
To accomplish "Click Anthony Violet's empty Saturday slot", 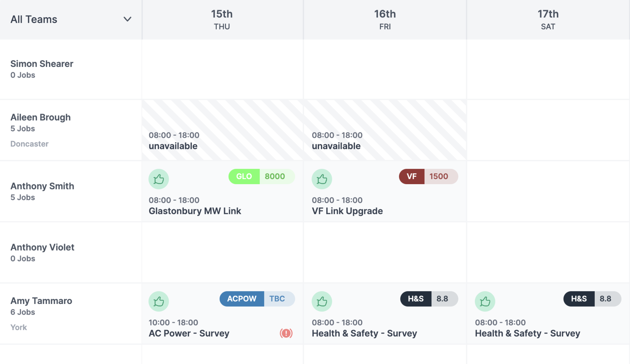I will click(548, 252).
